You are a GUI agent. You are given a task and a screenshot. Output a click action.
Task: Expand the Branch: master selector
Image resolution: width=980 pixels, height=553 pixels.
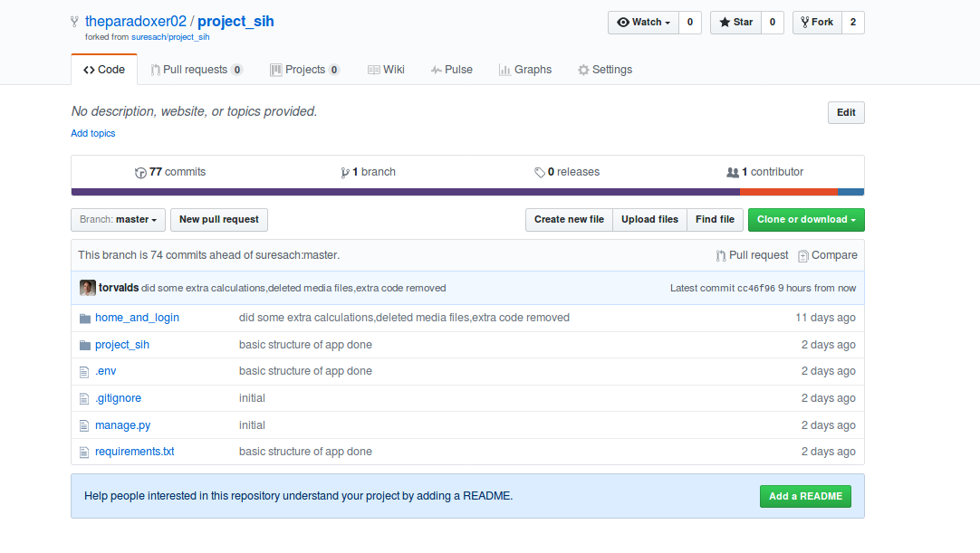[x=118, y=219]
